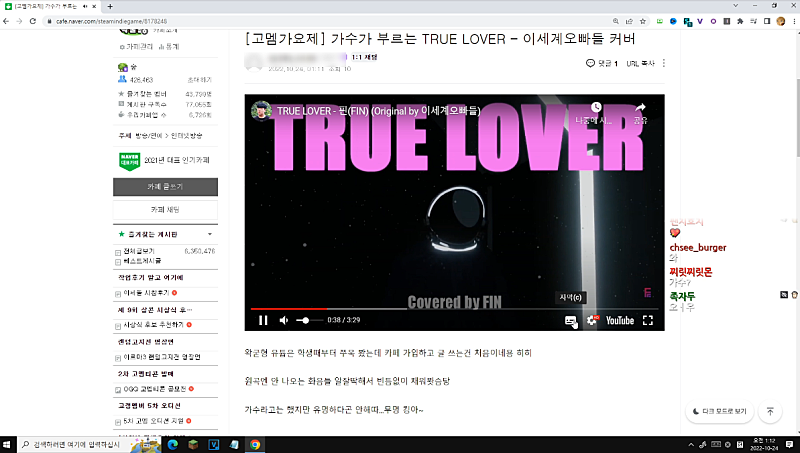Click the blue play-button extension icon
800x453 pixels.
tap(673, 21)
